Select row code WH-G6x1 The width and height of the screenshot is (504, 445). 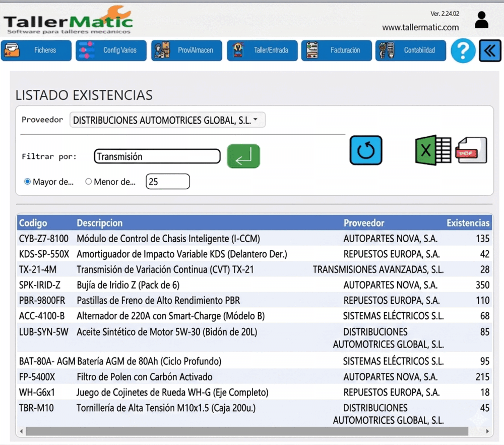37,393
